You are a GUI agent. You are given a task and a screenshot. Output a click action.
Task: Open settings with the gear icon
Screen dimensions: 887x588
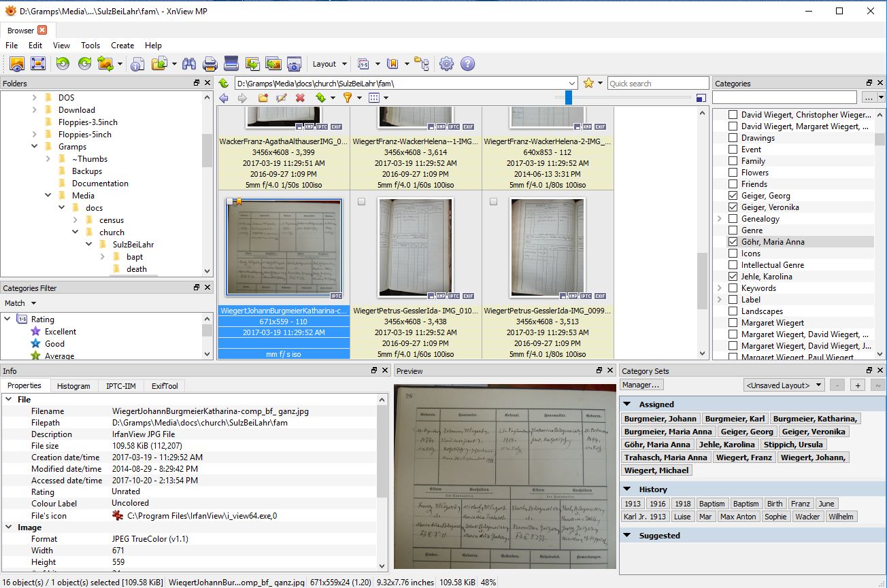pyautogui.click(x=446, y=64)
